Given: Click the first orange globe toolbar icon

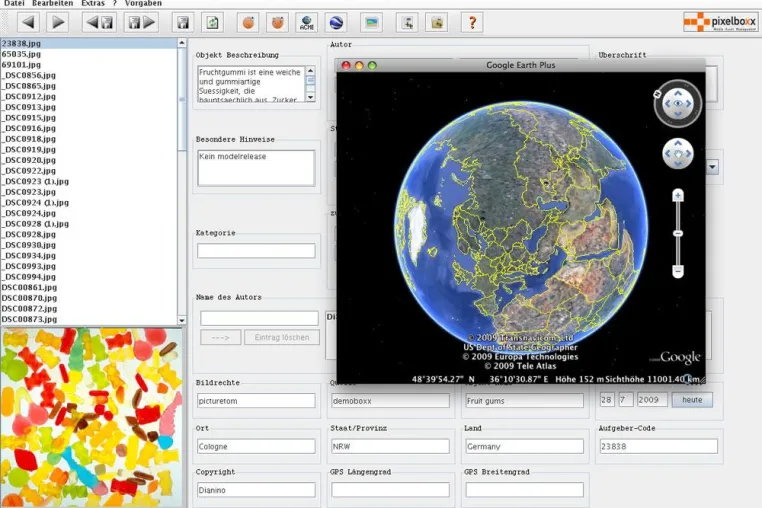Looking at the screenshot, I should (x=248, y=23).
